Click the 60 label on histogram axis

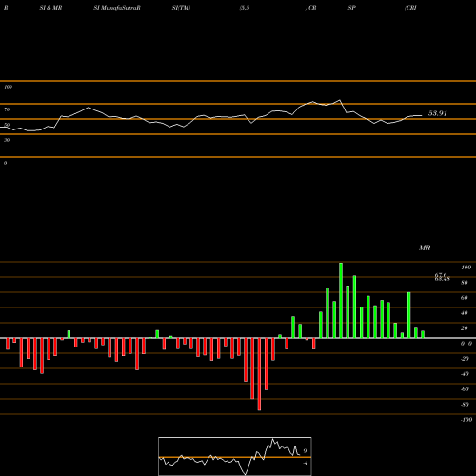[x=465, y=298]
